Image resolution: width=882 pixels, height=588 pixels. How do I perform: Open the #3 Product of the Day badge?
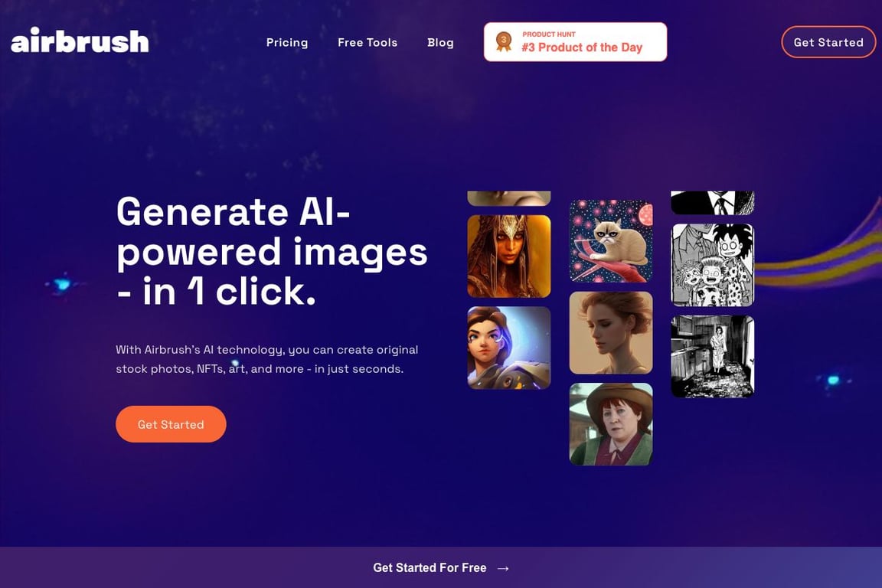click(x=576, y=42)
